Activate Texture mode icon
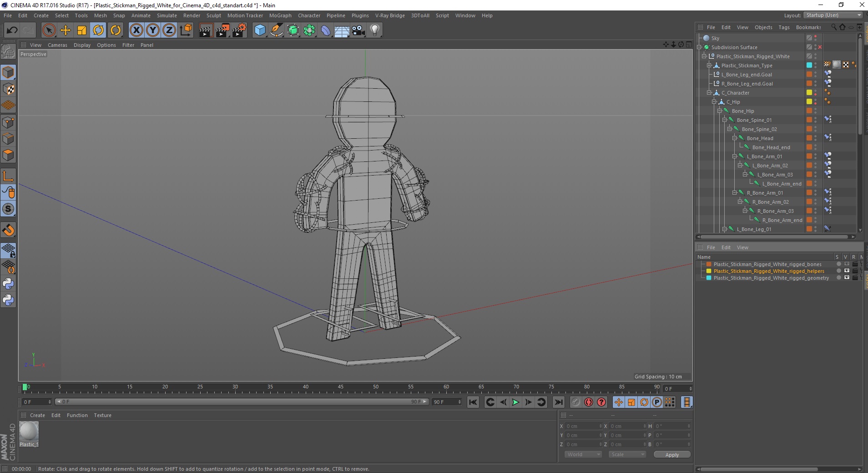The height and width of the screenshot is (473, 868). pyautogui.click(x=8, y=89)
